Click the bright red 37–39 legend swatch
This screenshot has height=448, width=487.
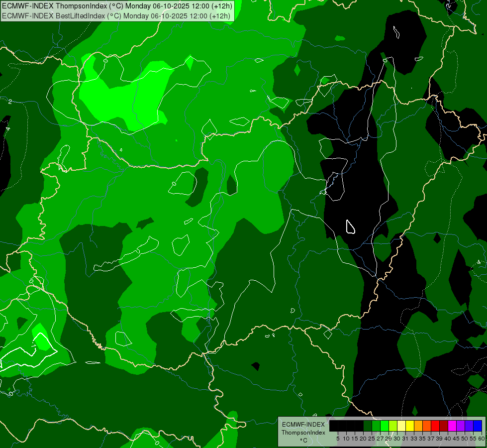click(x=435, y=426)
